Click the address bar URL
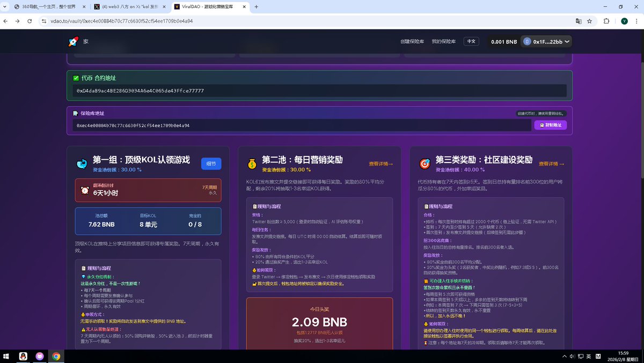Image resolution: width=644 pixels, height=363 pixels. coord(122,21)
